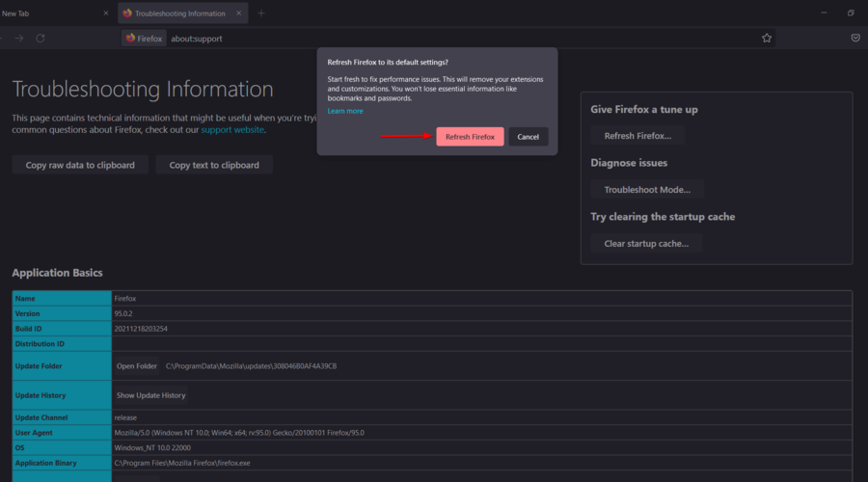Select the OS value Windows_NT 10.0 22000

pos(152,448)
